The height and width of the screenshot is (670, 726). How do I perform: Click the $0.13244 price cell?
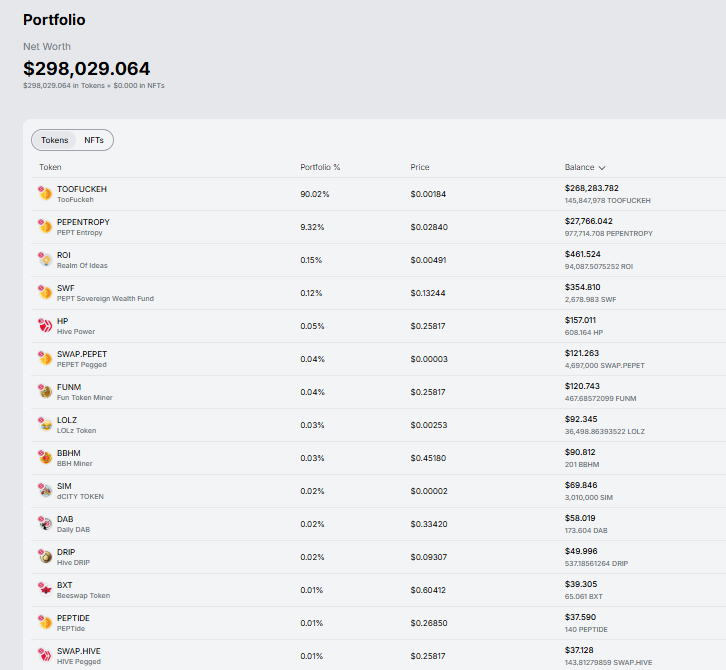(428, 293)
